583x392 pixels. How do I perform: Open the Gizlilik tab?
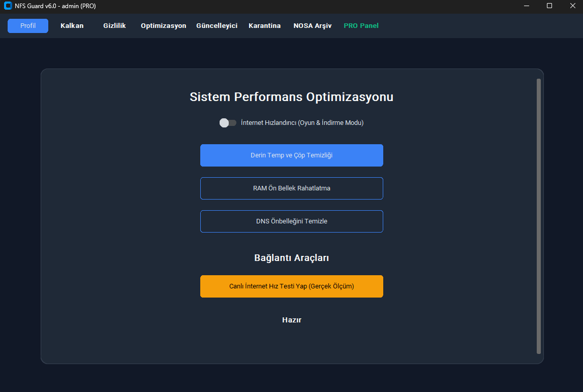[x=114, y=25]
